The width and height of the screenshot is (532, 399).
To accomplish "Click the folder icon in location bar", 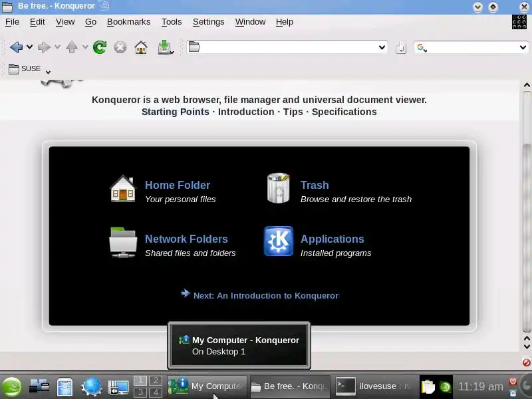I will click(194, 47).
